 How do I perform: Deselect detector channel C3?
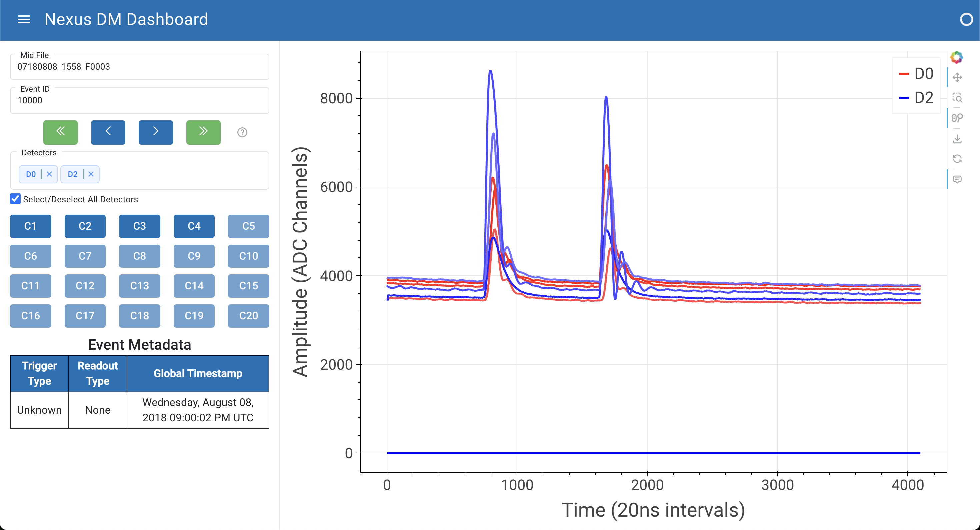tap(139, 226)
